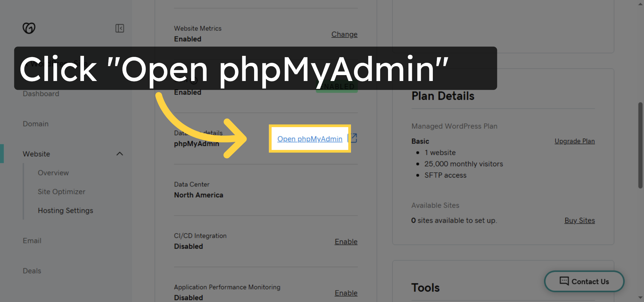This screenshot has height=302, width=644.
Task: Enable CI/CD Integration
Action: 346,241
